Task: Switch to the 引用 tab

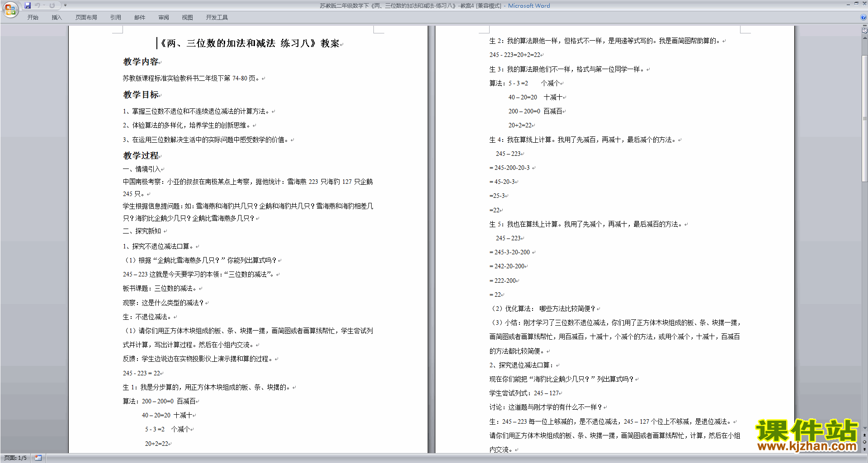Action: (115, 17)
